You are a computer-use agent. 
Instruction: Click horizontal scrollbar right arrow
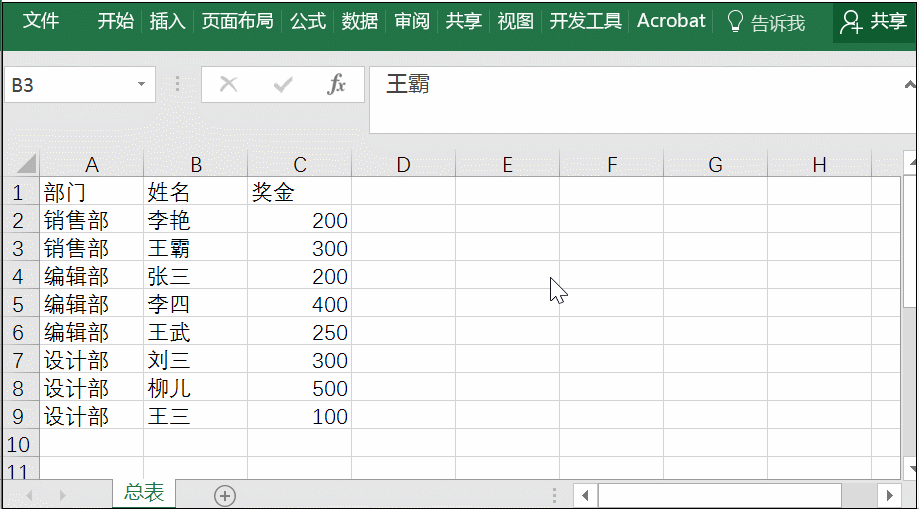click(889, 496)
